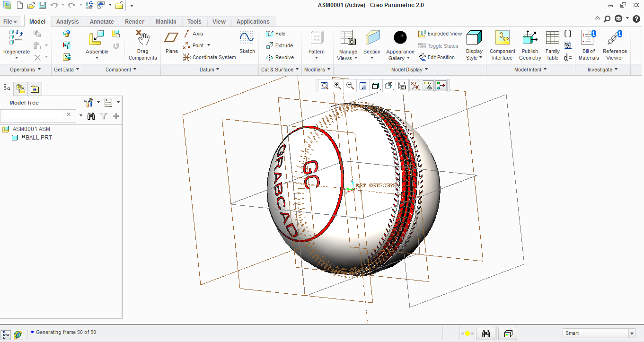Clear the model tree search field

tap(69, 114)
